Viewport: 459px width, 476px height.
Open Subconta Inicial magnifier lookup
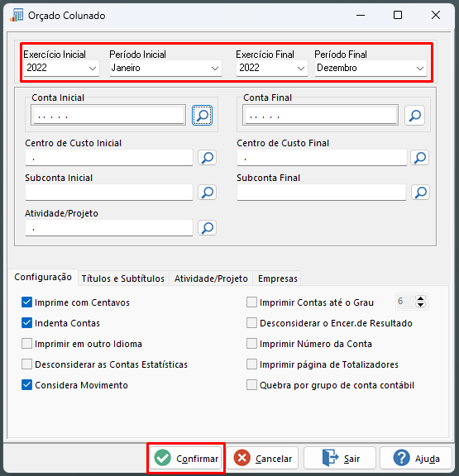point(208,193)
